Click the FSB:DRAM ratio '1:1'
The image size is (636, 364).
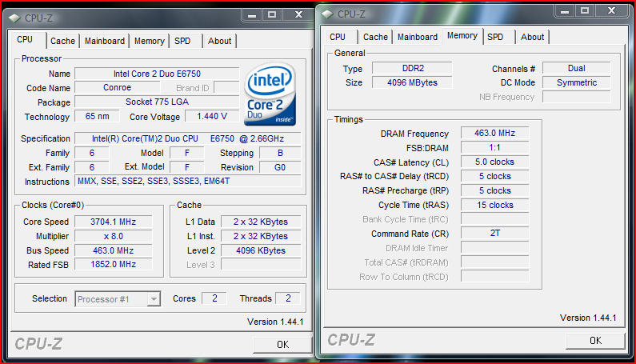pos(495,148)
